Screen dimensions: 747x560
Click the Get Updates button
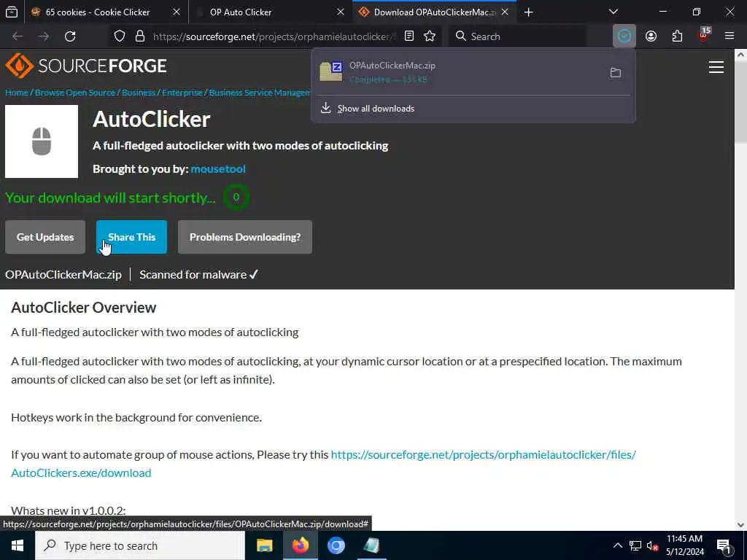(45, 237)
